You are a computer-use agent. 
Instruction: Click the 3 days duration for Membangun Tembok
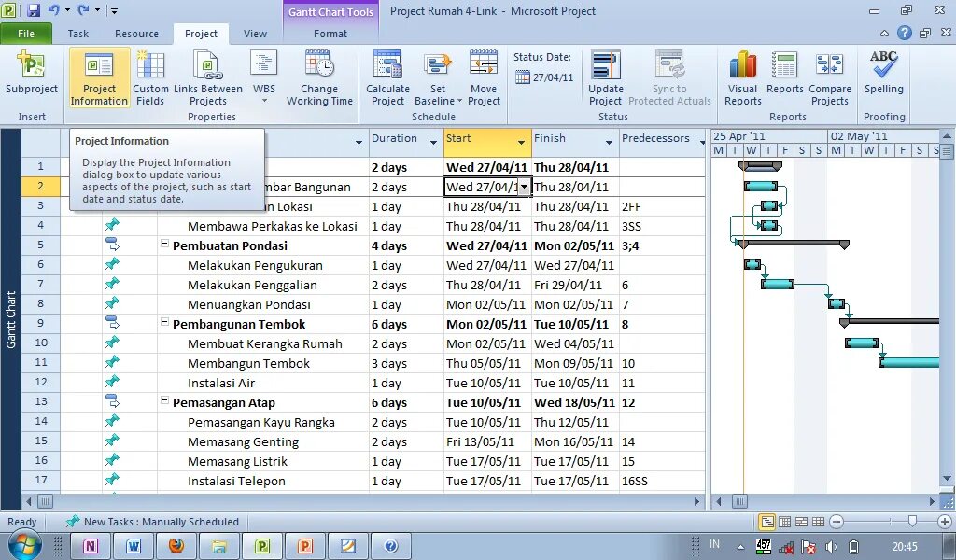point(406,363)
